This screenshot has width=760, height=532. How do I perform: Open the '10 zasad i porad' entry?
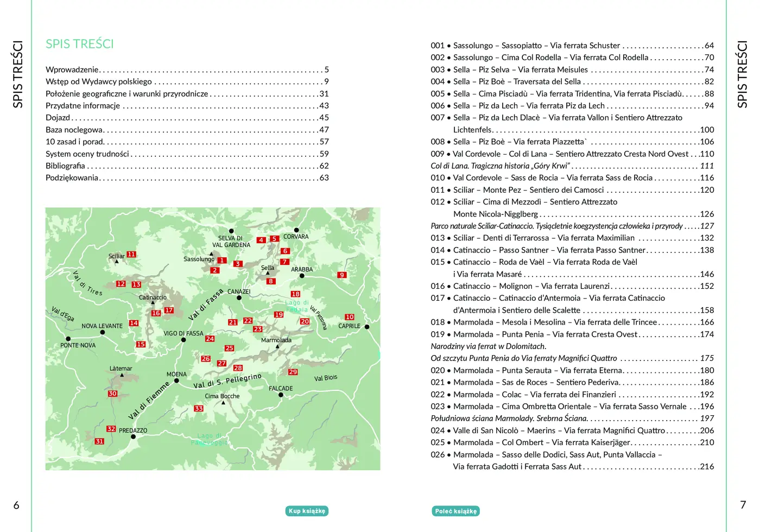coord(187,142)
